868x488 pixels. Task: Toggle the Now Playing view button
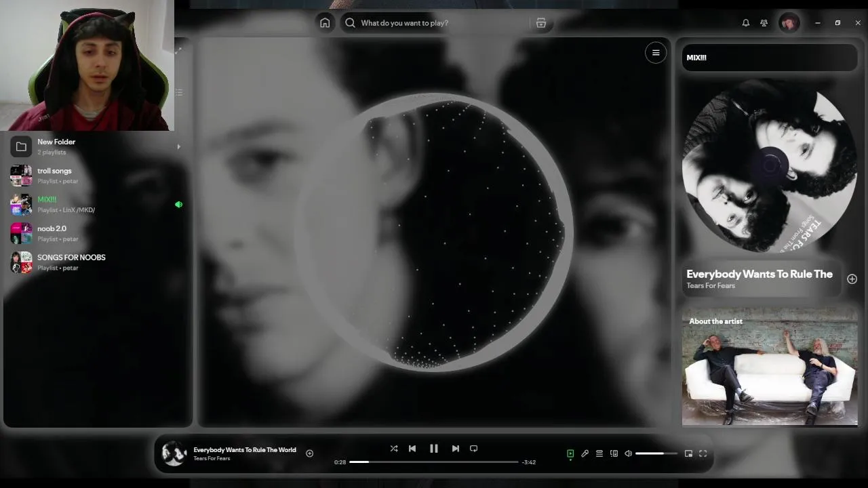pyautogui.click(x=570, y=453)
